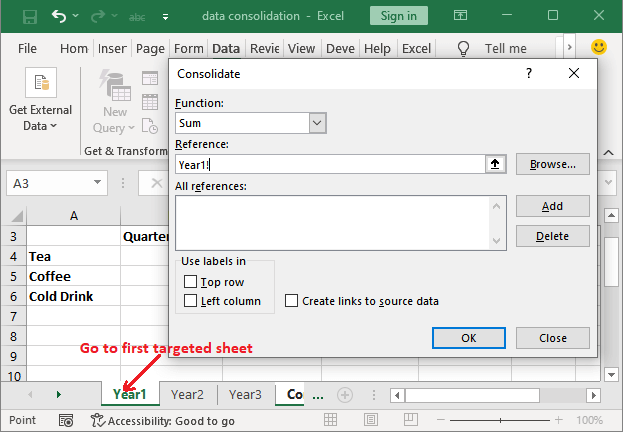Open the Name Box dropdown arrow

[97, 182]
